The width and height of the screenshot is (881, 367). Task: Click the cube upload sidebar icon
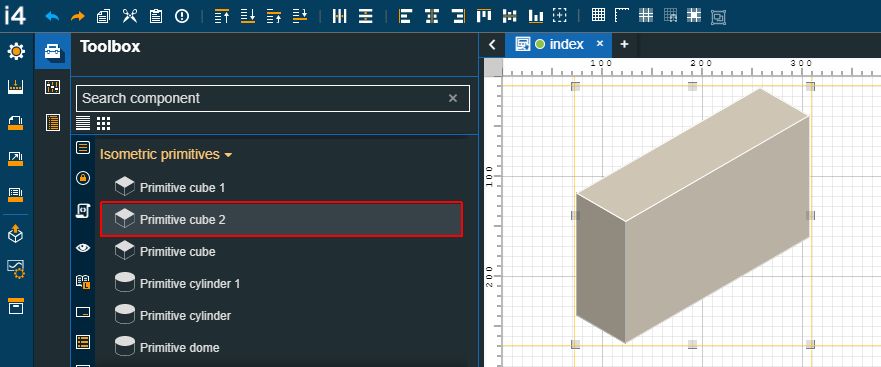[x=16, y=233]
